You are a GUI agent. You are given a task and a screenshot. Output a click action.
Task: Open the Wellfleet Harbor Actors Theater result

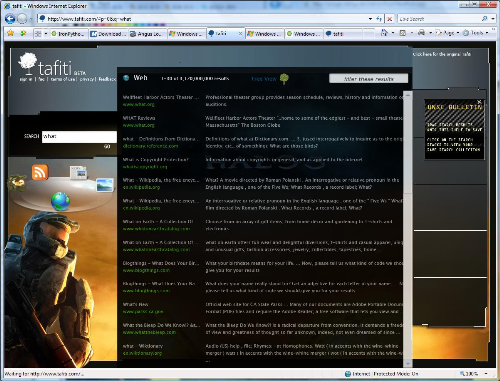(160, 97)
